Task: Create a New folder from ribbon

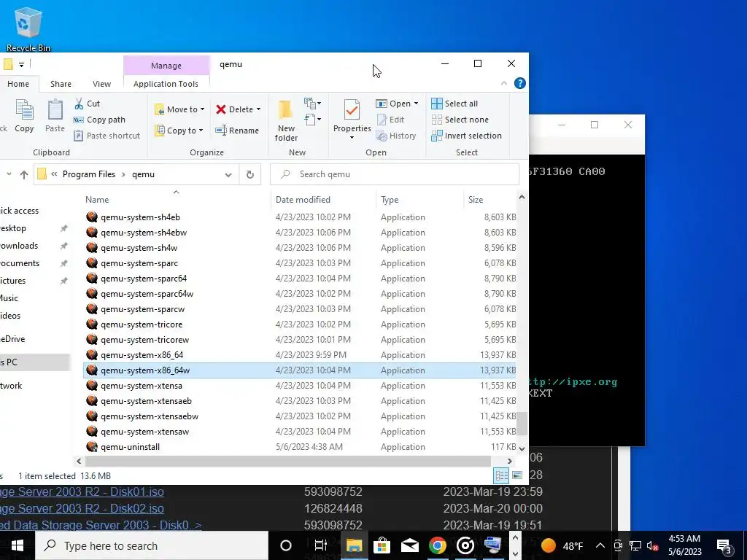Action: coord(286,120)
